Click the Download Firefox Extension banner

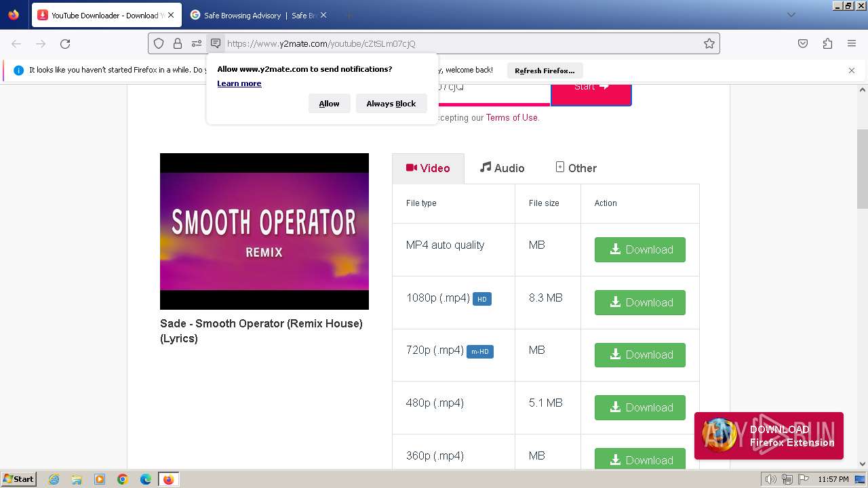(769, 436)
